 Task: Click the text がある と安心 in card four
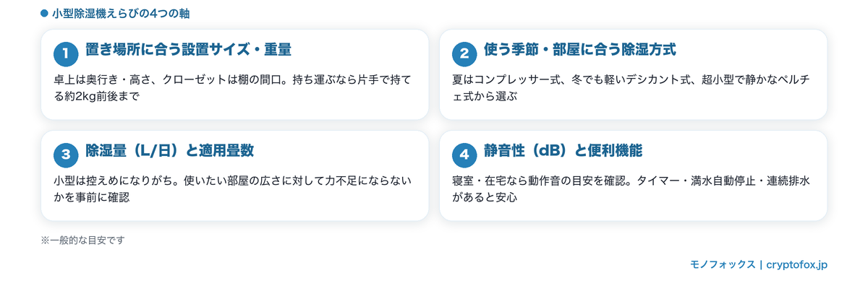point(485,196)
